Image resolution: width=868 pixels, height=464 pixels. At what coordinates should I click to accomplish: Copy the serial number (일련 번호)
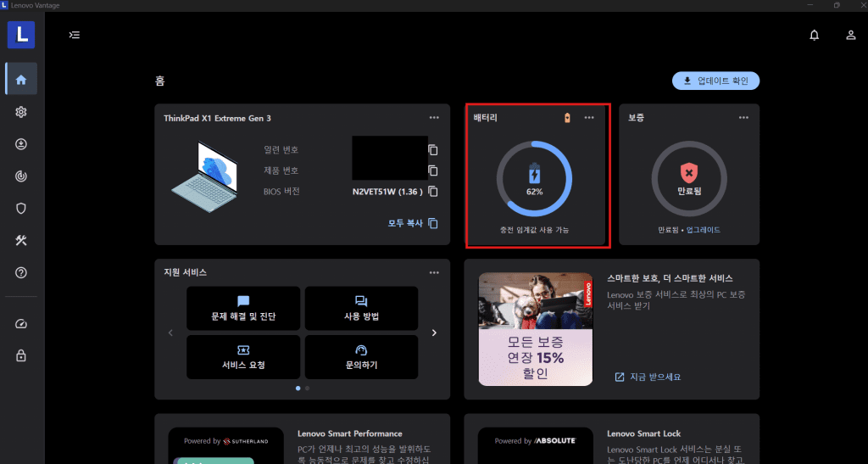point(433,150)
